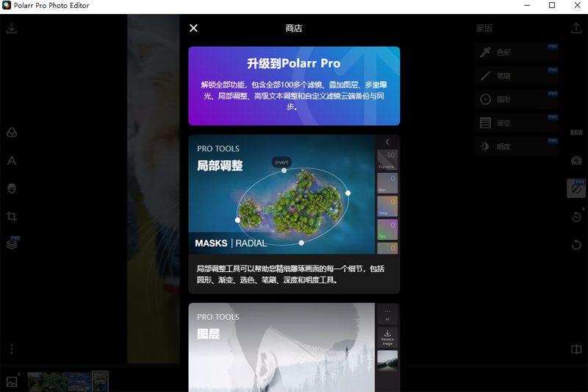Click the Tint 0 slider tile
The height and width of the screenshot is (392, 588).
point(387,229)
